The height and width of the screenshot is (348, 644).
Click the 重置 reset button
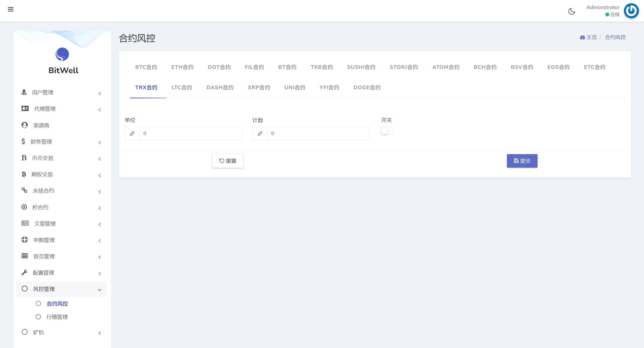tap(228, 161)
